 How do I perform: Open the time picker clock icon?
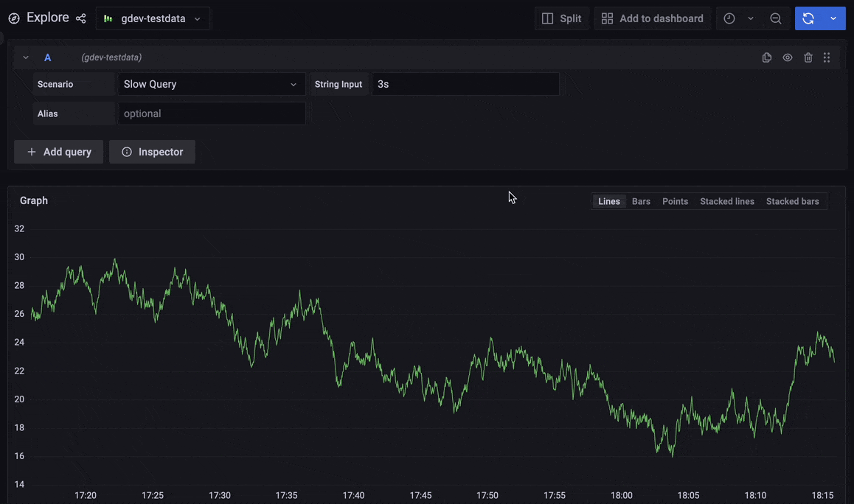[729, 18]
